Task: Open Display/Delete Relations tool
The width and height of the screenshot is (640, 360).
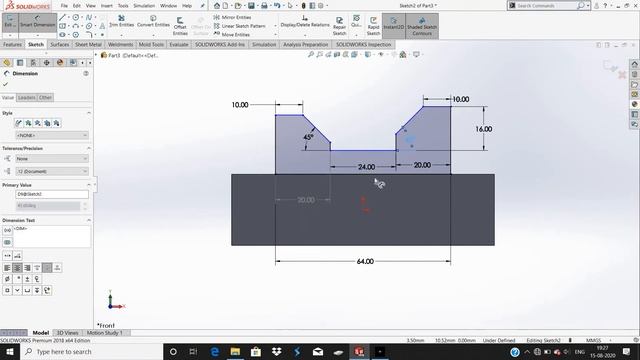Action: click(305, 21)
